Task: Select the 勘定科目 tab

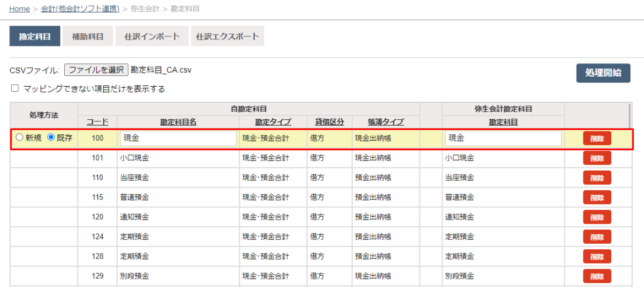Action: point(35,36)
